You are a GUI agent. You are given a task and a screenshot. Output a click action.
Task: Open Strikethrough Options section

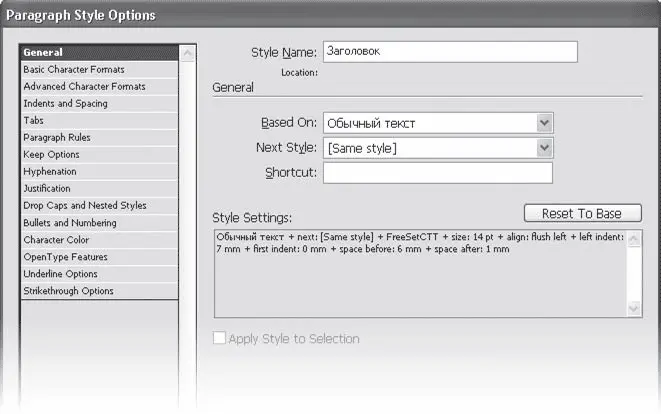68,291
